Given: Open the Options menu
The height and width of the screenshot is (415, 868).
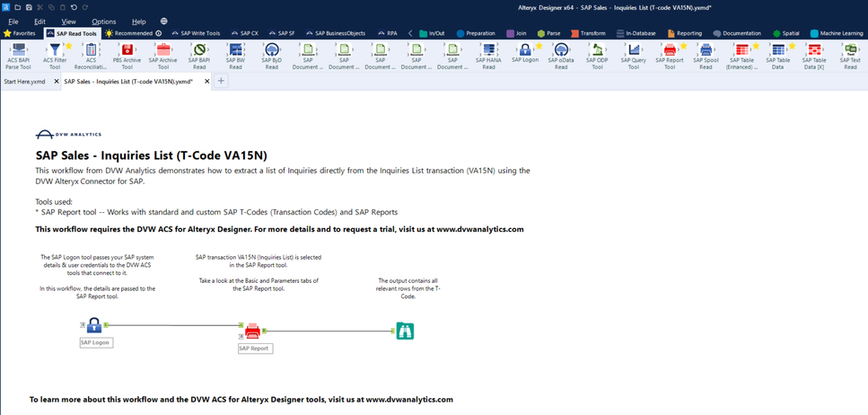Looking at the screenshot, I should pyautogui.click(x=104, y=22).
